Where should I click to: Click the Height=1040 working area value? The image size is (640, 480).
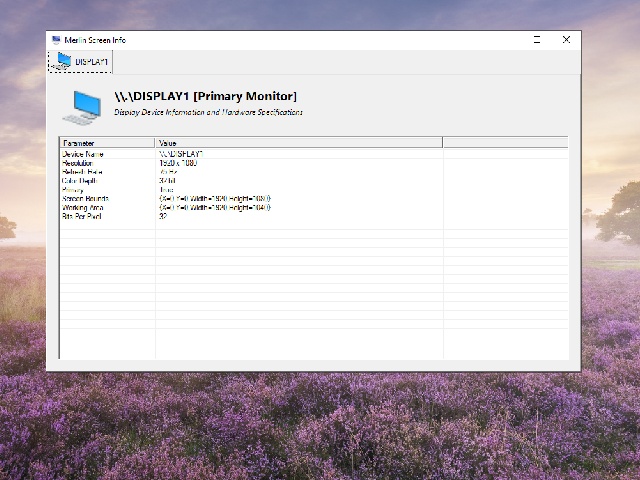pos(215,208)
